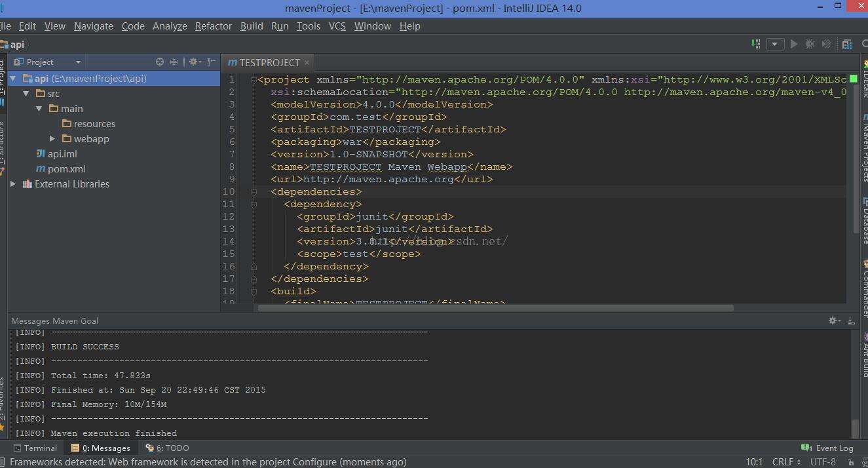Click the Collapse All icon in Project panel

(174, 62)
